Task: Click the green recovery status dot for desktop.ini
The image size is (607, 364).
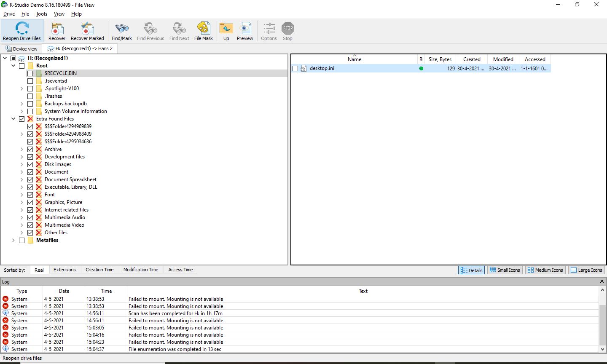Action: (421, 68)
